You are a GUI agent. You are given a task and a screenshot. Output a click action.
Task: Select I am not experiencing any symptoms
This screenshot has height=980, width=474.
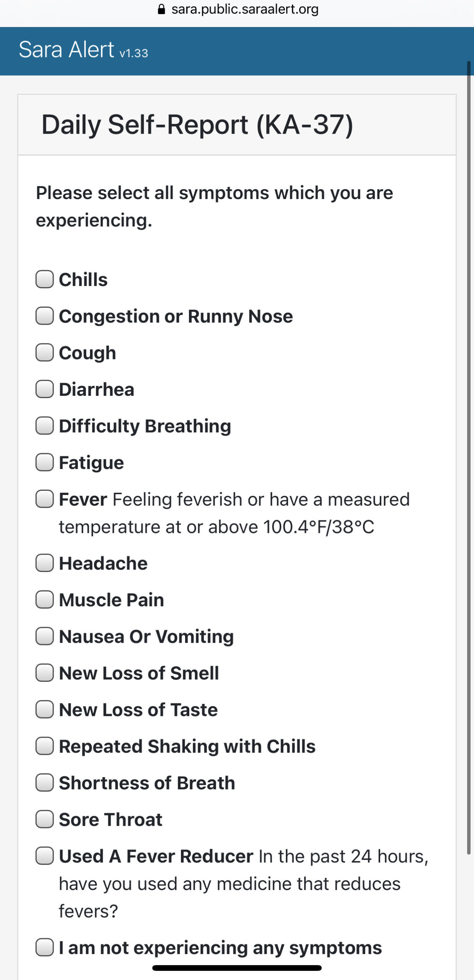[x=44, y=947]
